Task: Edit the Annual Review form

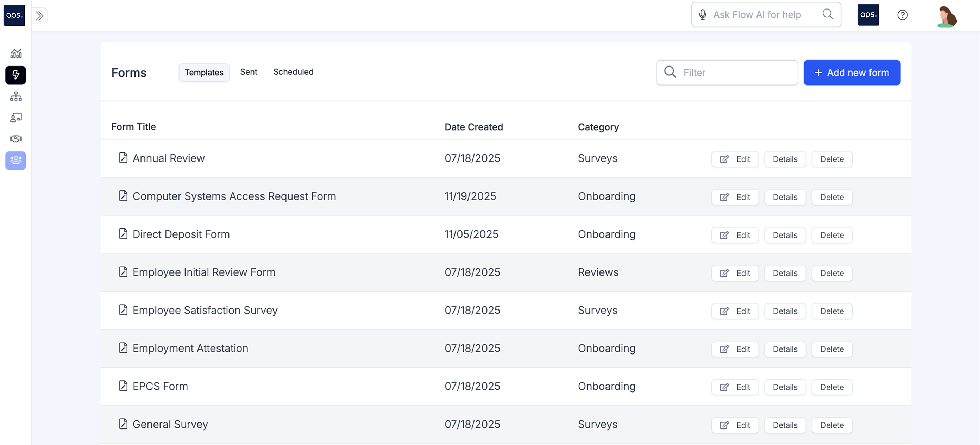Action: [735, 159]
